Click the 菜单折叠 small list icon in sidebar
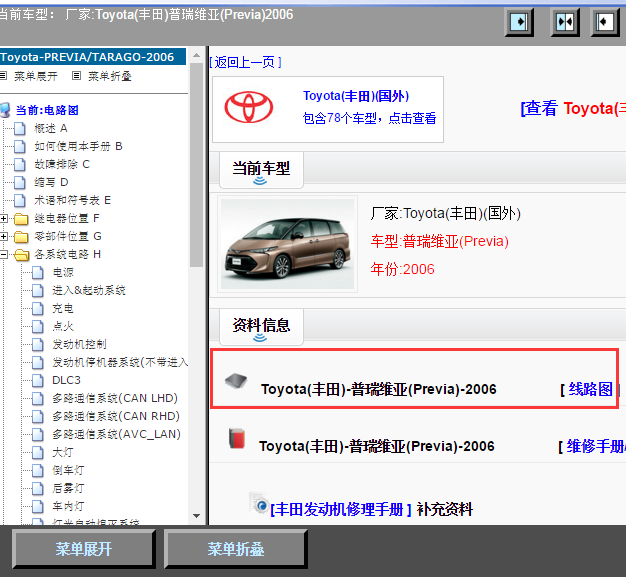626x581 pixels. (x=77, y=75)
